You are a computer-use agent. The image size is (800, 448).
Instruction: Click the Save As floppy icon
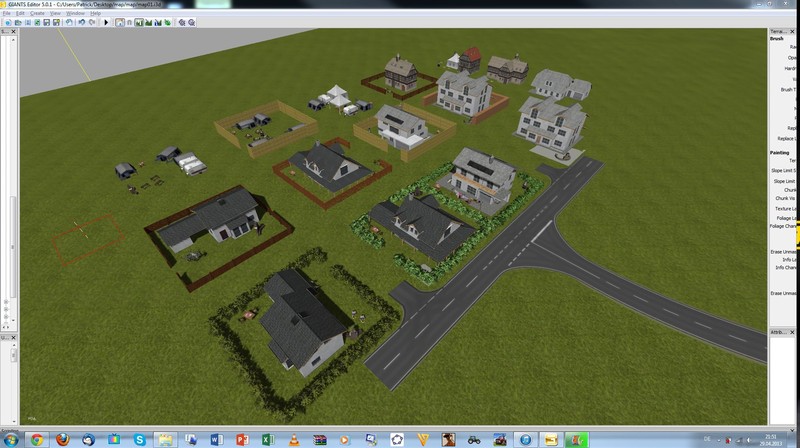tap(57, 22)
